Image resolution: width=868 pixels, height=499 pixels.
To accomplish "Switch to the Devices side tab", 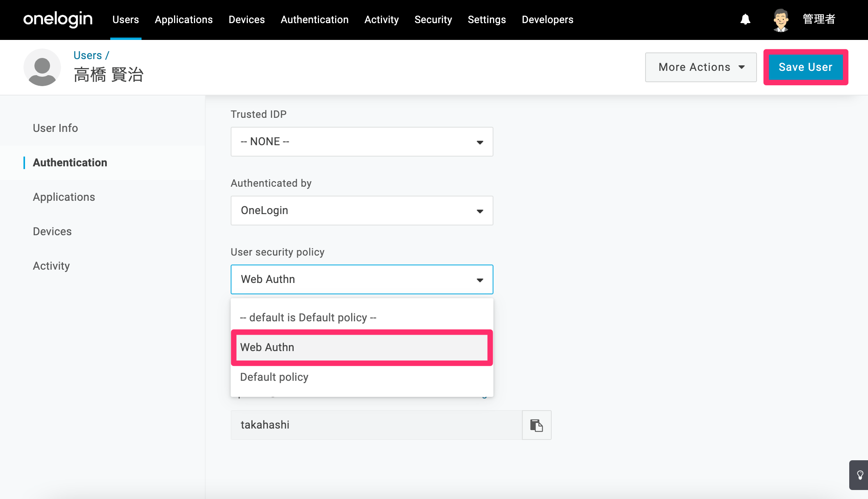I will tap(52, 231).
